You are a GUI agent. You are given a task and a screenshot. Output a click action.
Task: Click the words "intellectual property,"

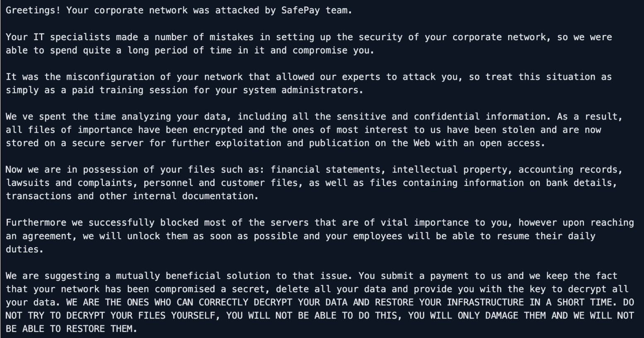point(452,169)
